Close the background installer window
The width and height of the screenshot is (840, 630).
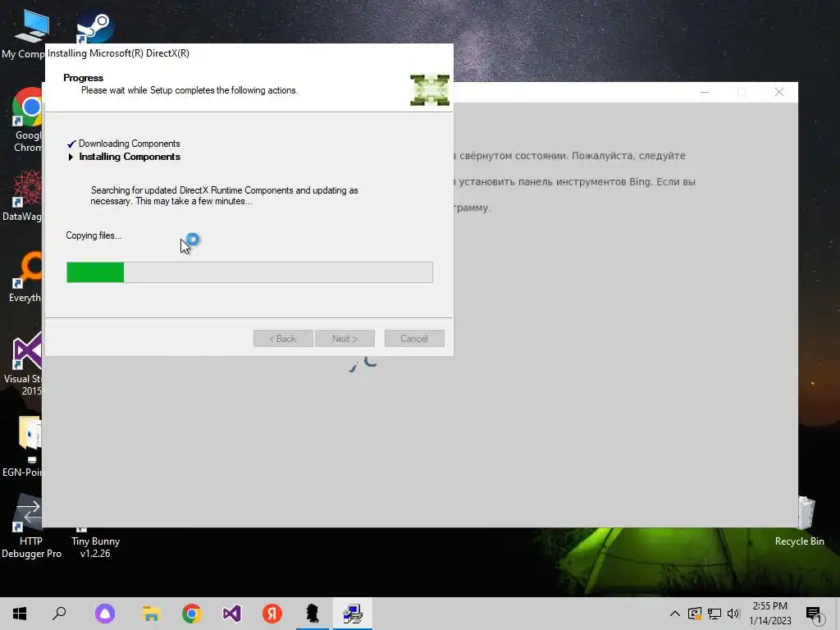(x=779, y=92)
